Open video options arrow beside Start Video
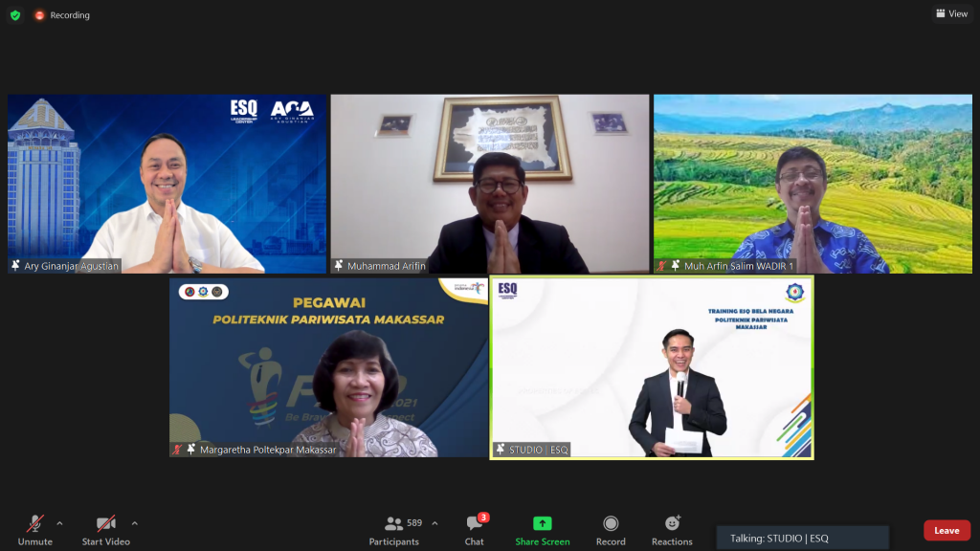This screenshot has width=980, height=551. coord(134,523)
